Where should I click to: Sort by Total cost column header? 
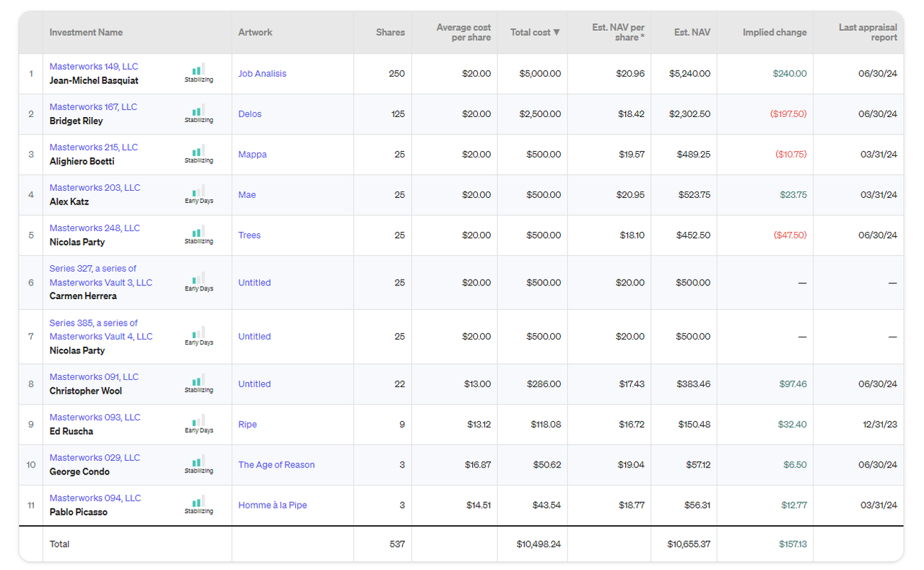535,33
